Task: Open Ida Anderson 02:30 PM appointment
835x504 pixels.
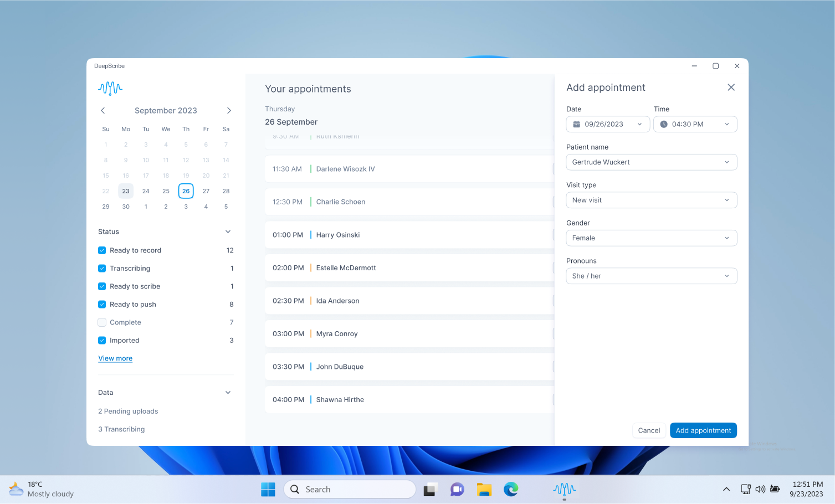Action: coord(409,301)
